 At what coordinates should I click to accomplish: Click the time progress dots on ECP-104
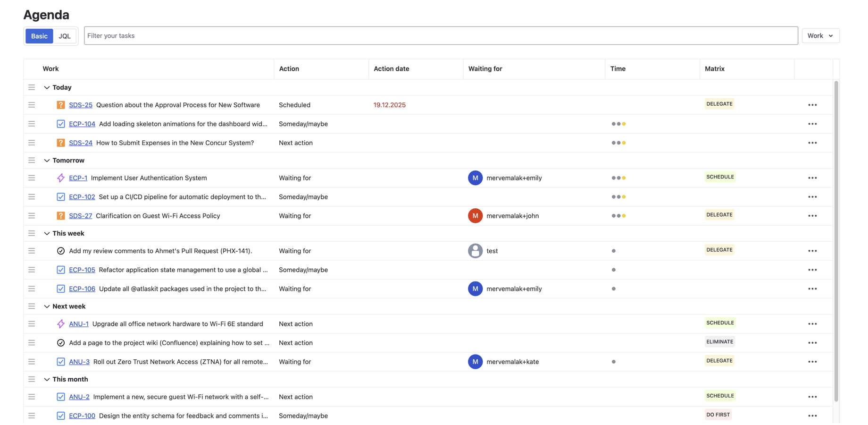pos(618,124)
